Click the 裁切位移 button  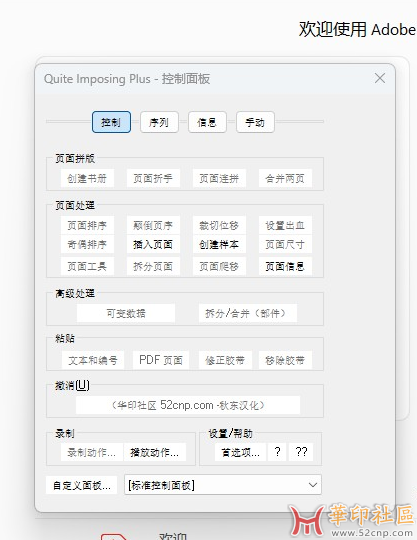pyautogui.click(x=219, y=225)
